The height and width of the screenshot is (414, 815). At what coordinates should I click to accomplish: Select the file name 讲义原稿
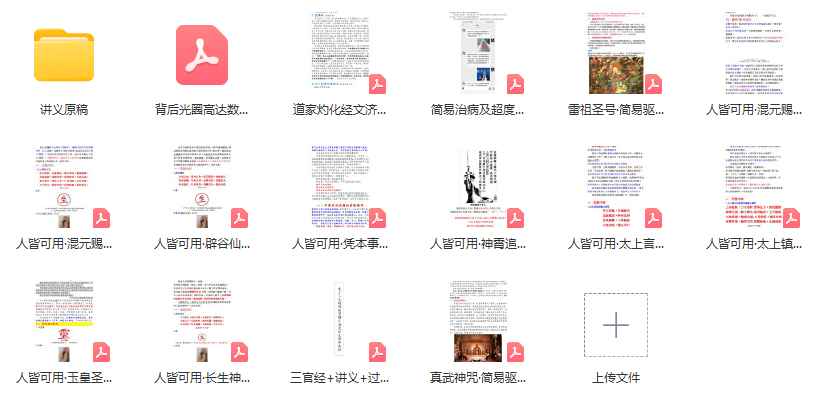pyautogui.click(x=64, y=110)
